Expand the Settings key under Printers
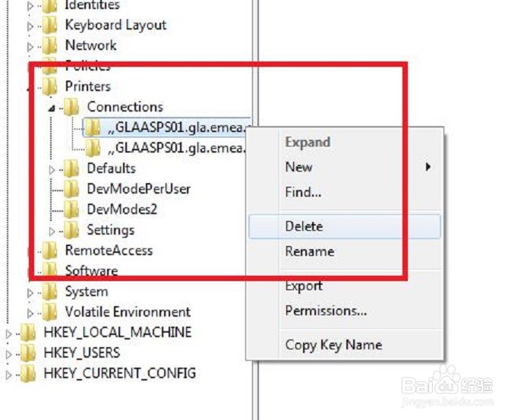Image resolution: width=524 pixels, height=420 pixels. point(52,231)
